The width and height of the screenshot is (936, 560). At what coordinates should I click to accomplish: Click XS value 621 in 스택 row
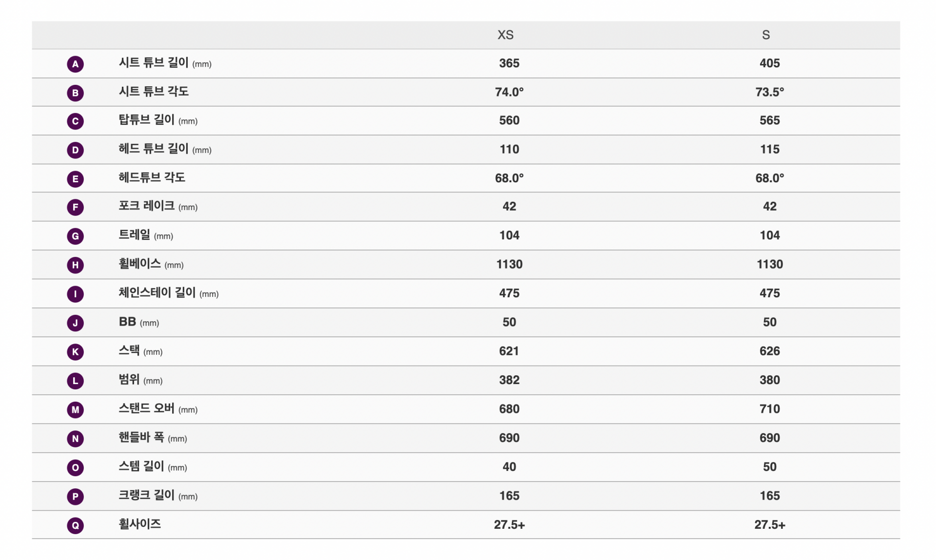[x=509, y=351]
